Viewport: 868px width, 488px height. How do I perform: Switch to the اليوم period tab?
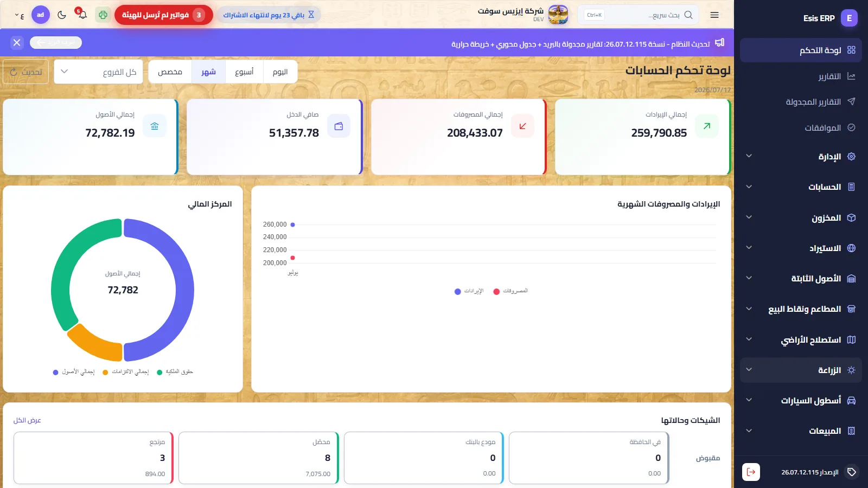pyautogui.click(x=280, y=72)
